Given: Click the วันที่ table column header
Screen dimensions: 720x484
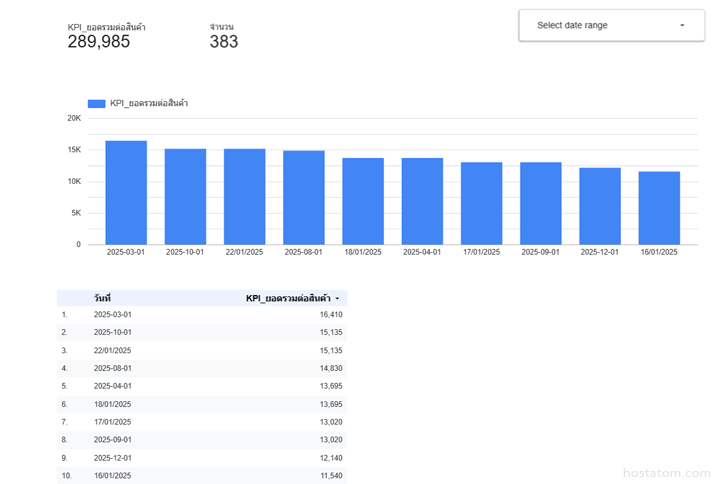Looking at the screenshot, I should (102, 298).
